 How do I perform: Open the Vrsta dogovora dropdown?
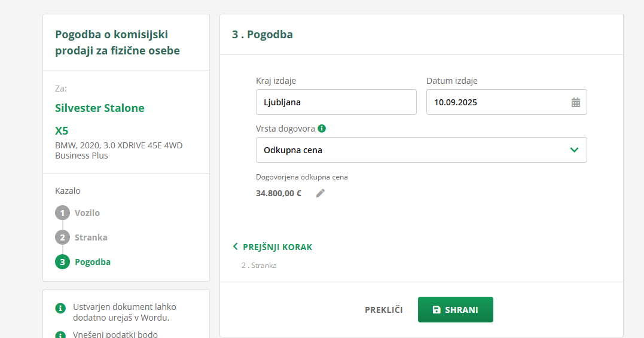pos(413,150)
